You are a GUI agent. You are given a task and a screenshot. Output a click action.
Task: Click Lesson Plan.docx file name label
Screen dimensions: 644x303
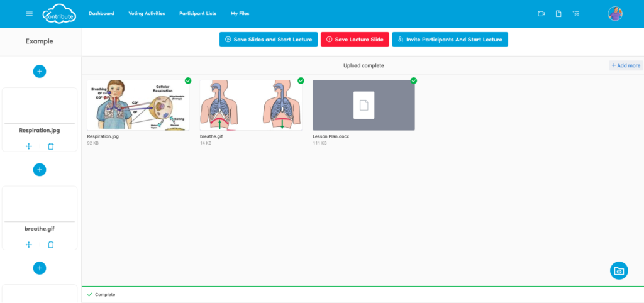[331, 136]
